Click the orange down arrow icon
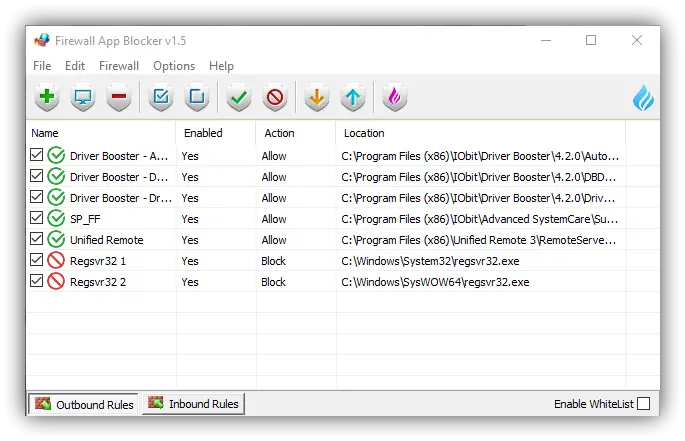Viewport: 685px width, 441px height. click(317, 97)
